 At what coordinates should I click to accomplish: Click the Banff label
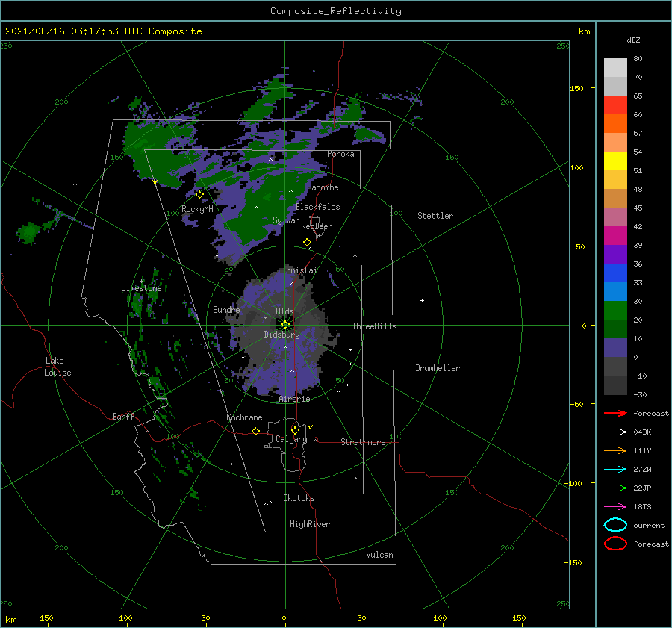tap(123, 416)
